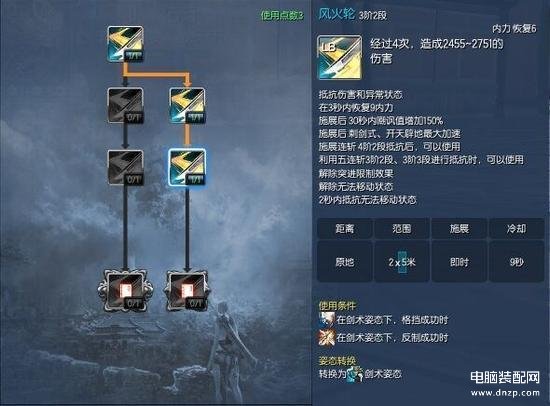Image resolution: width=550 pixels, height=406 pixels.
Task: Click the 使用点数 3 points label
Action: click(282, 15)
